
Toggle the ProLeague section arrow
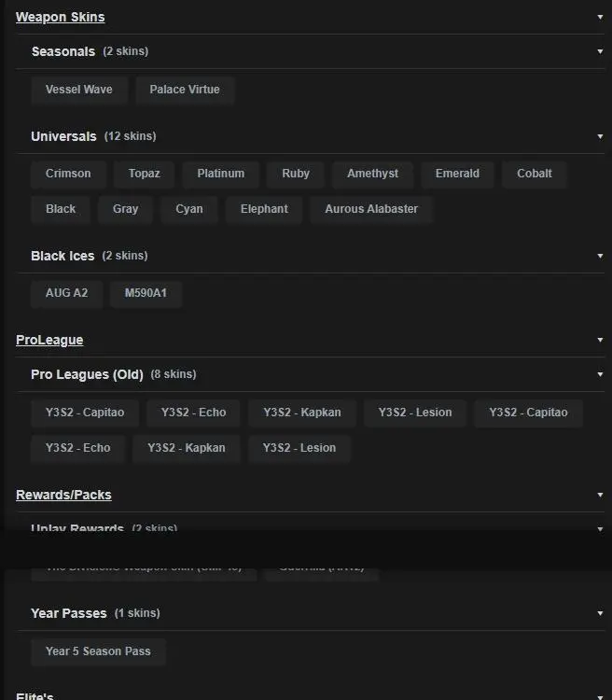(600, 340)
